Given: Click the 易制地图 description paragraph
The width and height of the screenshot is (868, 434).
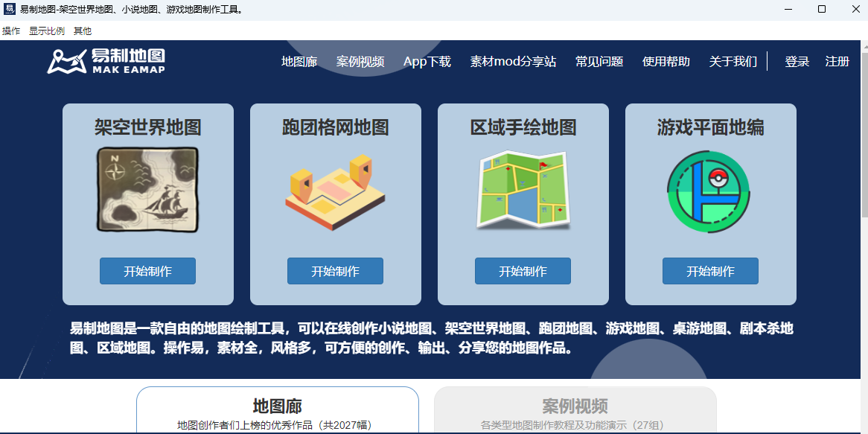Looking at the screenshot, I should click(432, 338).
